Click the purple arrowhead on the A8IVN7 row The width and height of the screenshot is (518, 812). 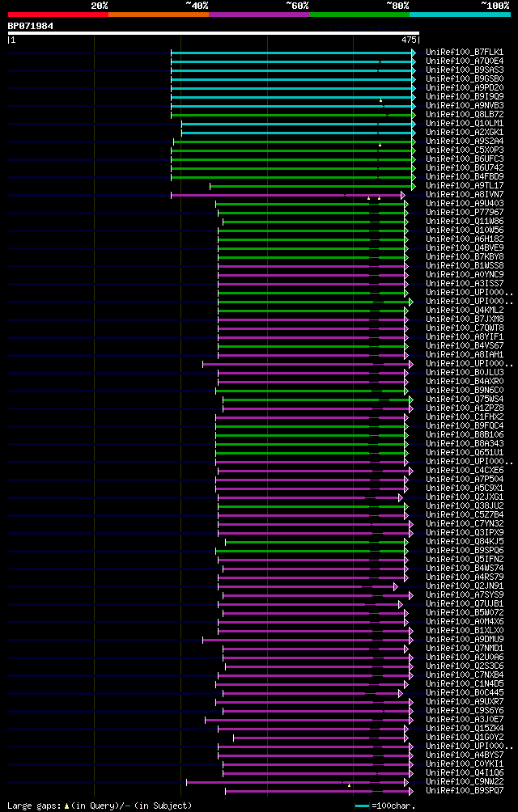coord(403,195)
